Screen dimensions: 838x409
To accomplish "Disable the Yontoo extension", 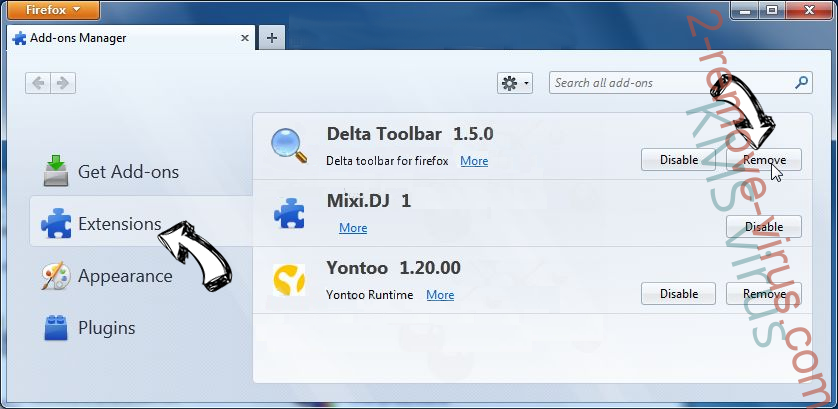I will 678,294.
